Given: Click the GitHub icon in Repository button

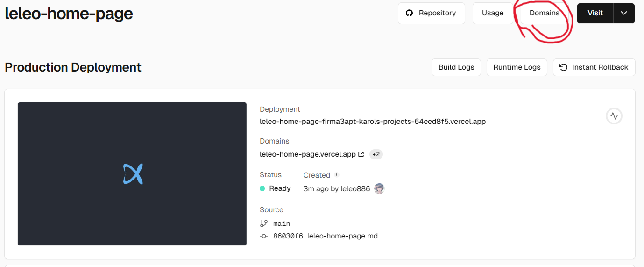Looking at the screenshot, I should (410, 13).
